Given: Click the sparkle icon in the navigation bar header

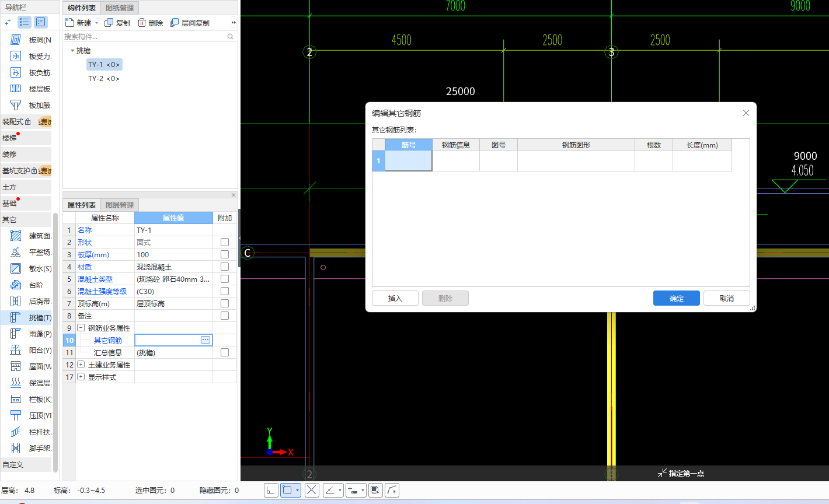Looking at the screenshot, I should [x=8, y=22].
